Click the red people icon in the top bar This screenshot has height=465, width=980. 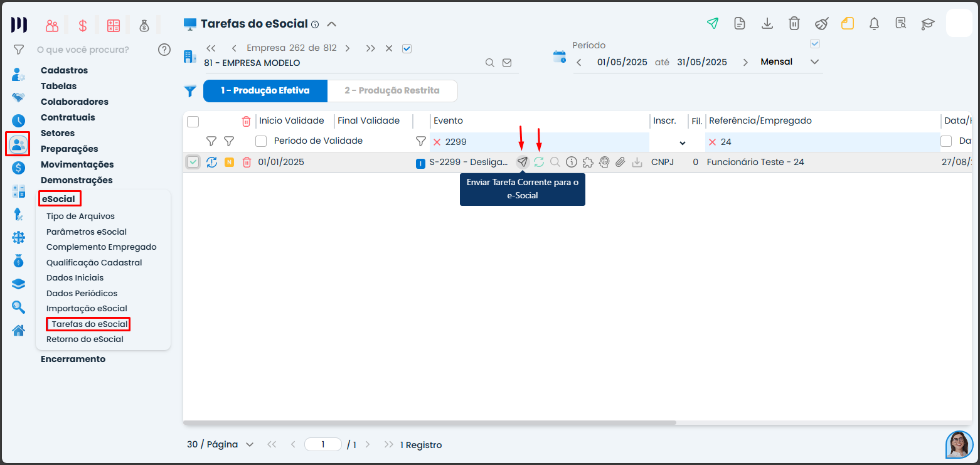pos(52,26)
